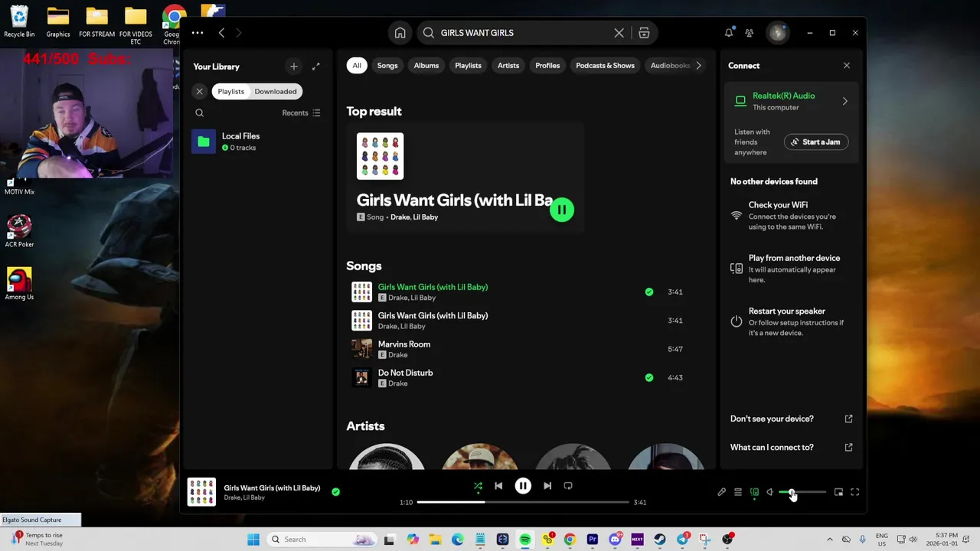Toggle the Connect to a device icon
Image resolution: width=980 pixels, height=551 pixels.
coord(754,492)
